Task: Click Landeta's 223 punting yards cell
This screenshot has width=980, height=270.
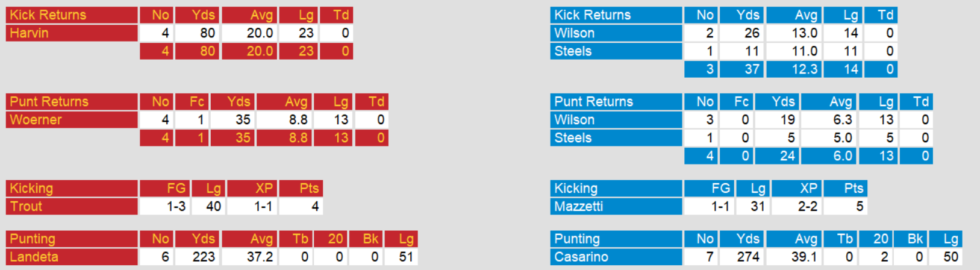Action: tap(204, 257)
